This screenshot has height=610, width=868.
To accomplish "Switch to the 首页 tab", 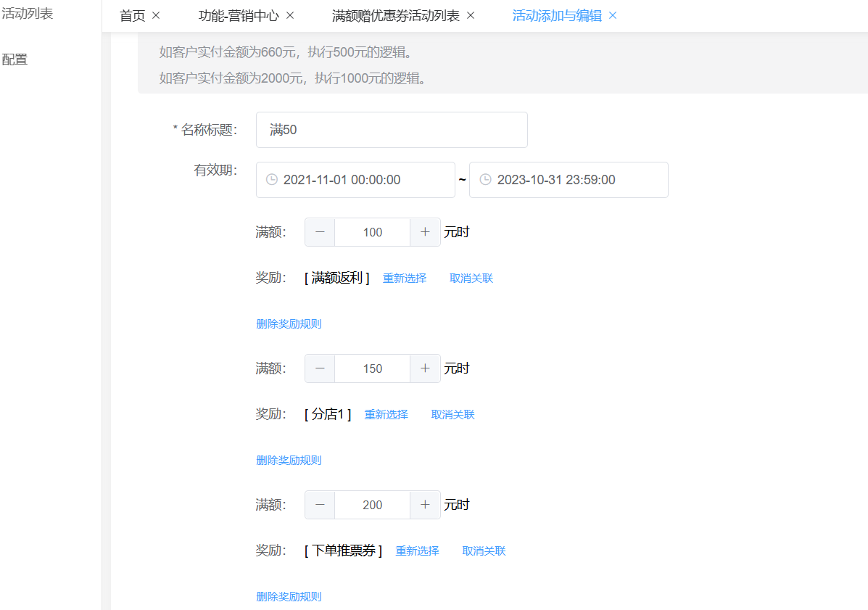I will 132,15.
